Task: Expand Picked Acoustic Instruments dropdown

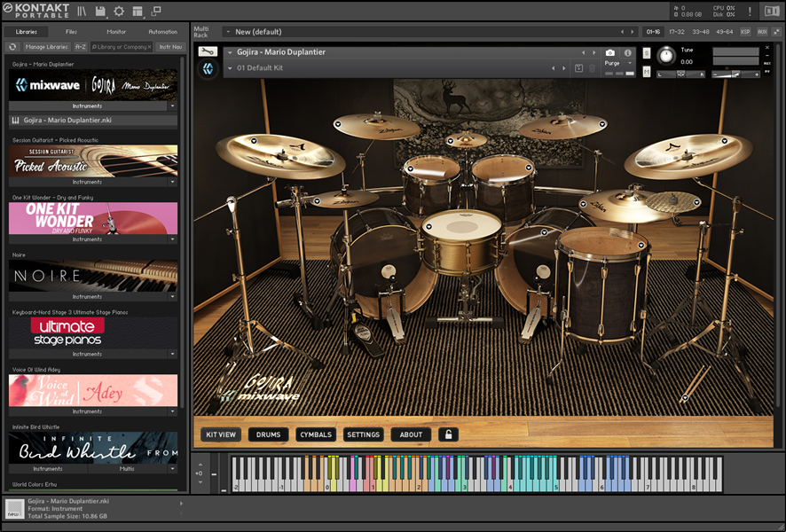Action: click(173, 182)
